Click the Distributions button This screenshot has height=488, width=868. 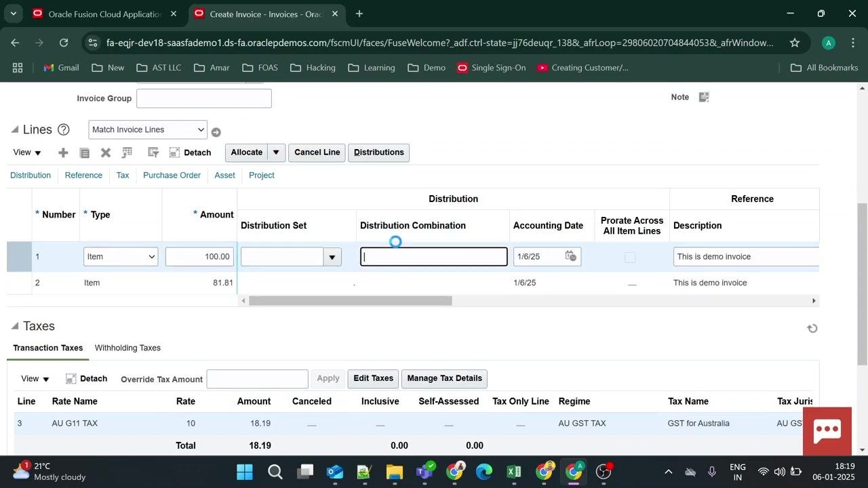379,152
